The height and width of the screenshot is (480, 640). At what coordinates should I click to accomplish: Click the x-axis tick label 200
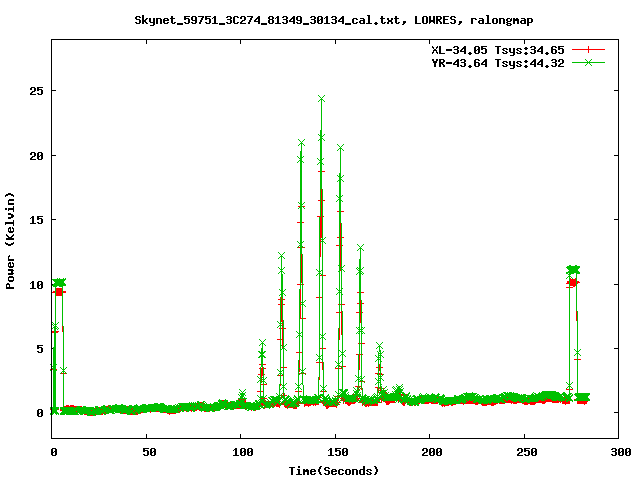(x=432, y=452)
